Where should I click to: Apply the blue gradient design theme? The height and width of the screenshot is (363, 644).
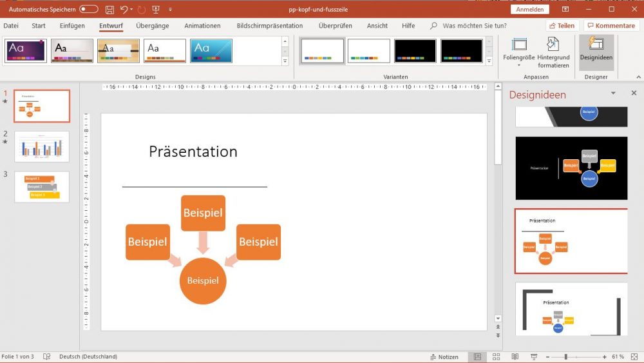[211, 51]
